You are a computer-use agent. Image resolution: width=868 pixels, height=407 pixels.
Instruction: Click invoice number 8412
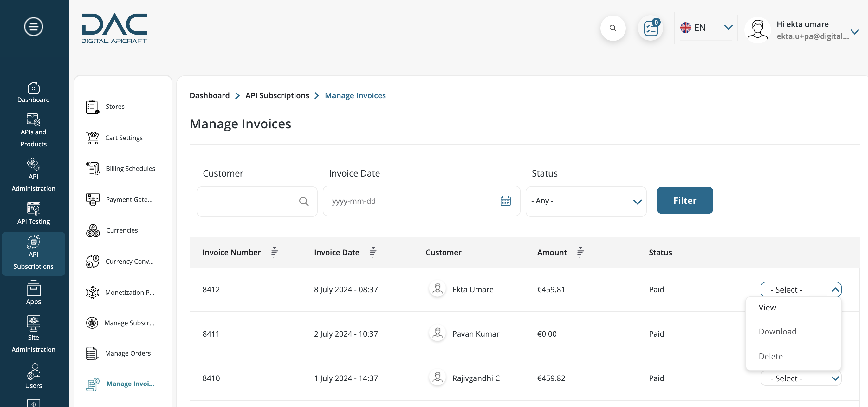click(211, 289)
